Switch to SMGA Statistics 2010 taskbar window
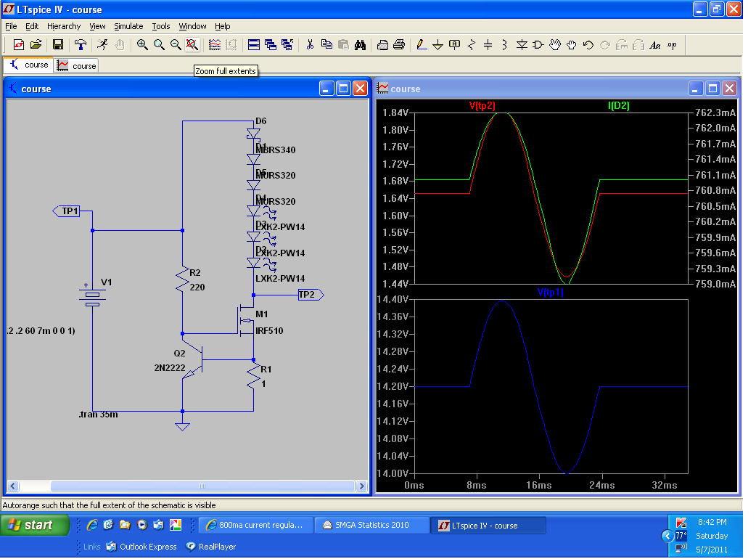This screenshot has width=756, height=559. click(371, 525)
